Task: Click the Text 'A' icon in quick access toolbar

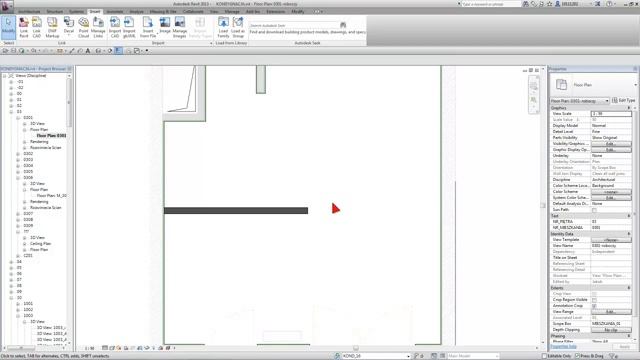Action: point(88,51)
